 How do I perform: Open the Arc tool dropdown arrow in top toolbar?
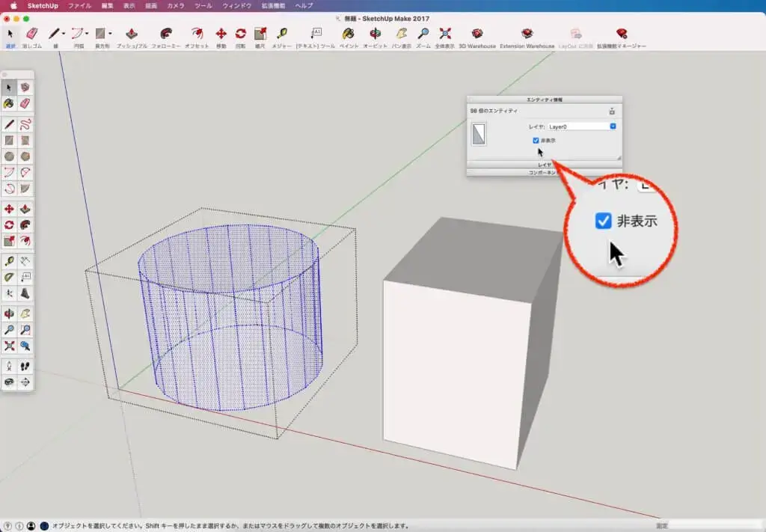(87, 34)
